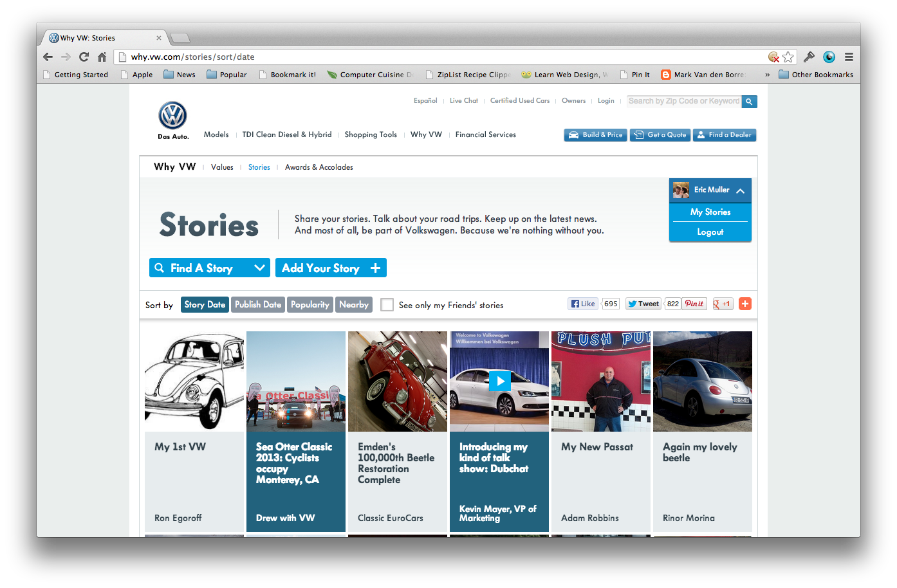
Task: Click Eric Muller's profile avatar
Action: point(681,190)
